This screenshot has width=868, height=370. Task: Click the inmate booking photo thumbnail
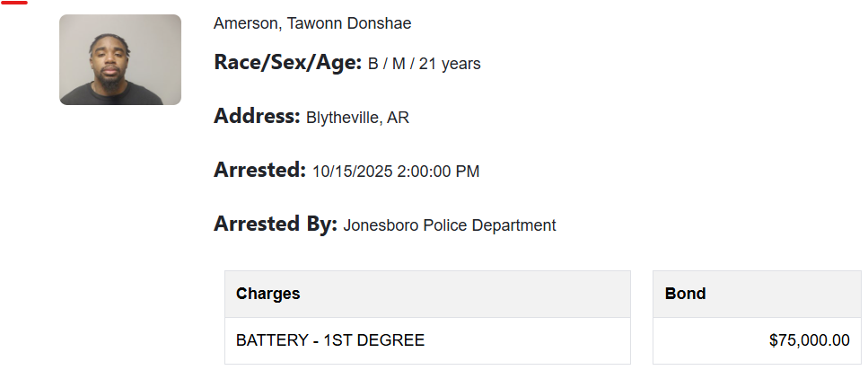[x=120, y=59]
